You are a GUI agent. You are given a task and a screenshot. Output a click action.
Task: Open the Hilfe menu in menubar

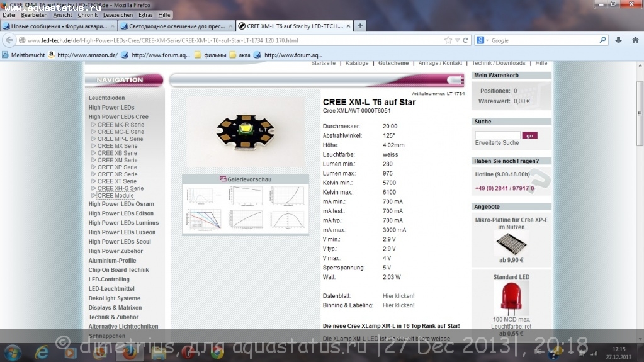[x=164, y=14]
